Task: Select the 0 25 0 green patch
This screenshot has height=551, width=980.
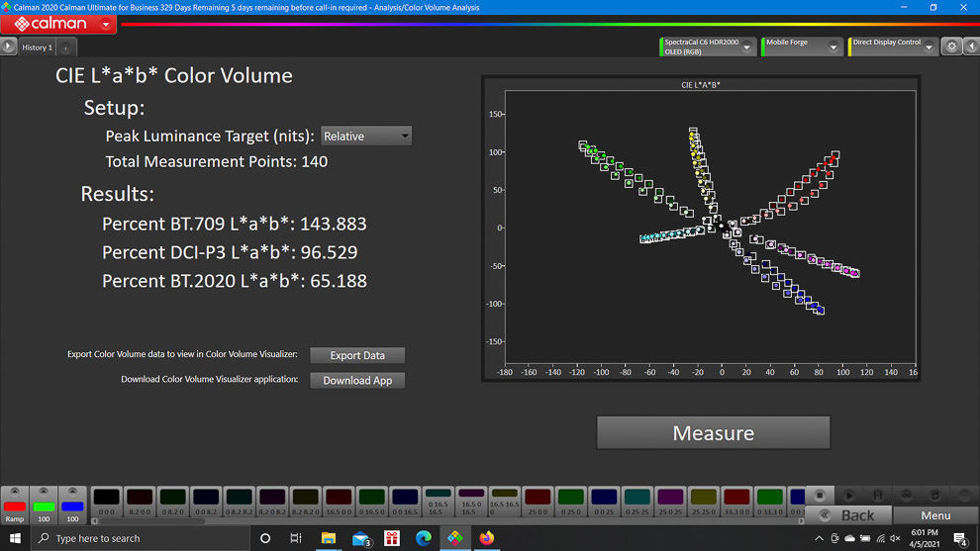Action: 570,501
